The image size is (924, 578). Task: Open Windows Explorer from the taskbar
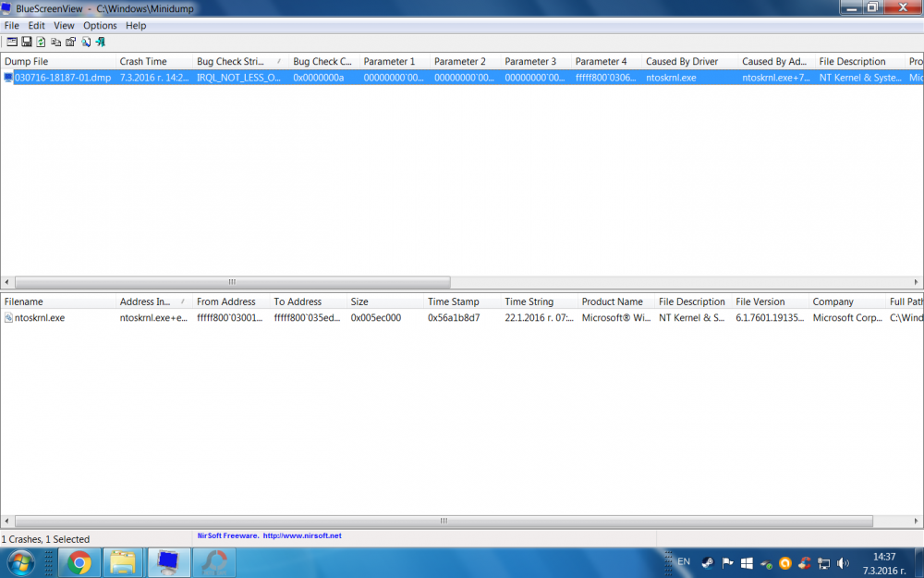[x=123, y=562]
